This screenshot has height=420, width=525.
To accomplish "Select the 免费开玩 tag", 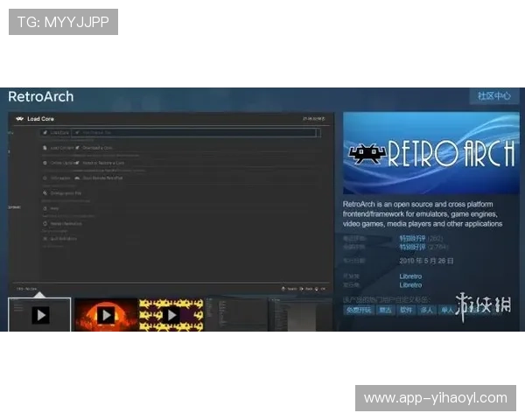I will coord(359,310).
